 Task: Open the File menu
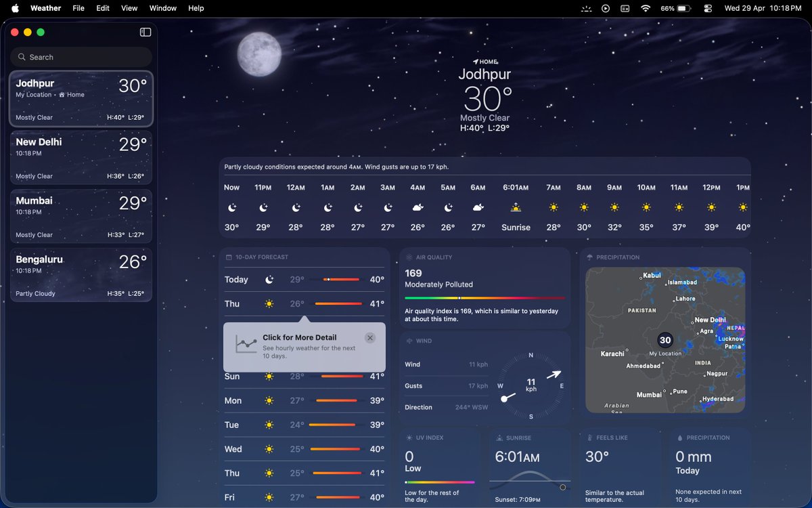click(x=78, y=8)
